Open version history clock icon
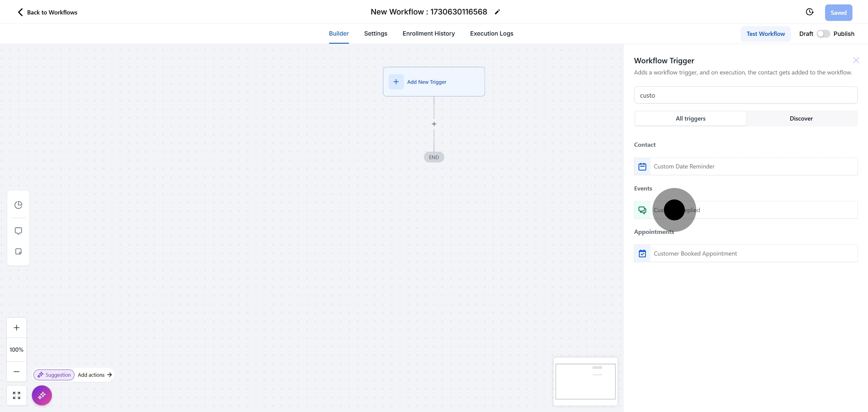This screenshot has height=412, width=868. [x=809, y=12]
